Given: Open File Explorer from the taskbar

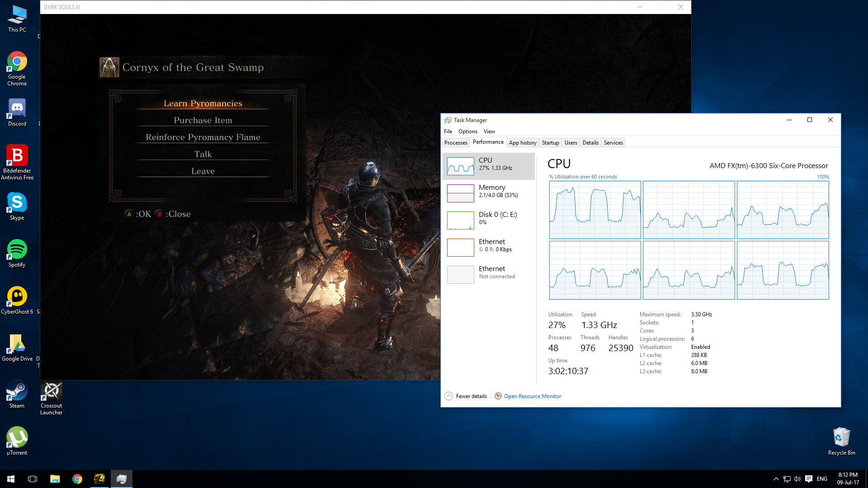Looking at the screenshot, I should [55, 479].
